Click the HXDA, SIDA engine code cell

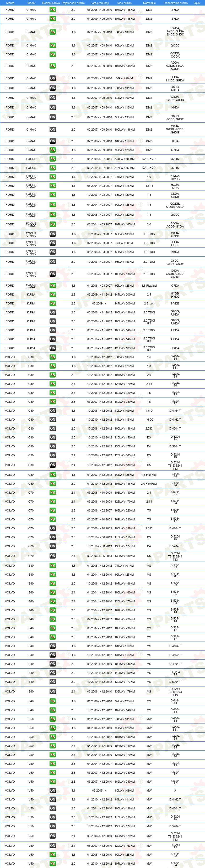click(x=175, y=186)
